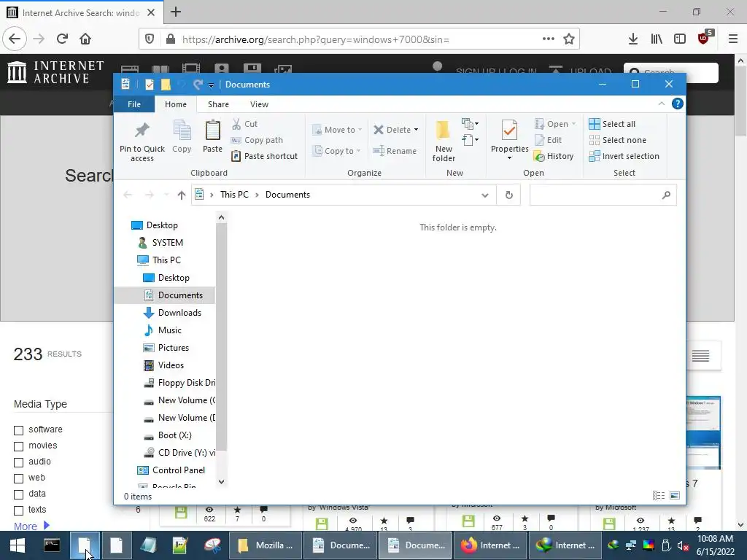Open address bar history dropdown

pos(485,195)
